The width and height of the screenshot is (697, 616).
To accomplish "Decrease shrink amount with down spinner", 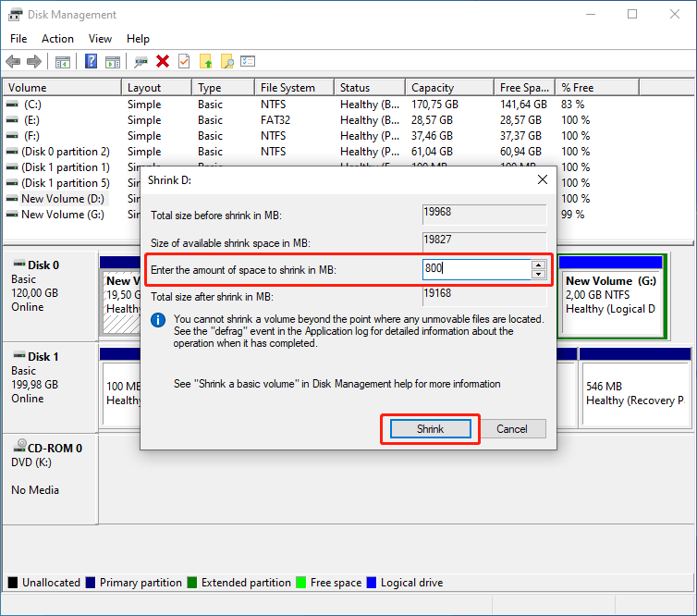I will tap(538, 274).
